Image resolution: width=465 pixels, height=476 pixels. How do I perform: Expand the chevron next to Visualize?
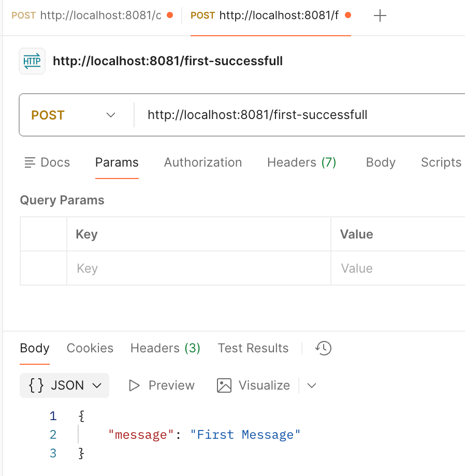click(x=312, y=385)
